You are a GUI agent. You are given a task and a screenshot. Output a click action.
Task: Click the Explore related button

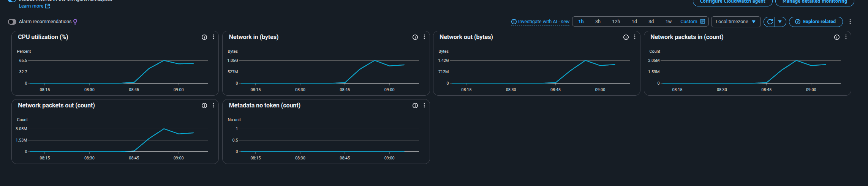[816, 22]
